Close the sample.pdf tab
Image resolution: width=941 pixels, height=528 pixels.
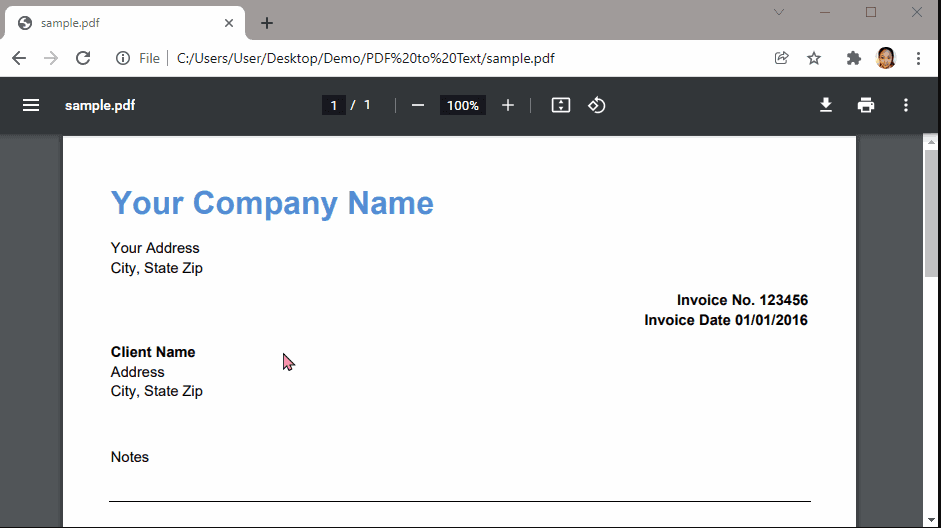coord(229,23)
